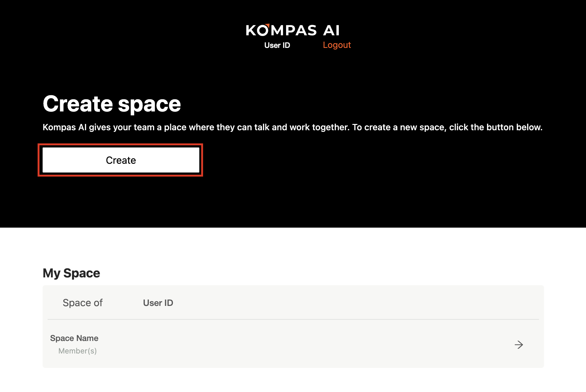Click User ID under the Kompas logo

277,45
